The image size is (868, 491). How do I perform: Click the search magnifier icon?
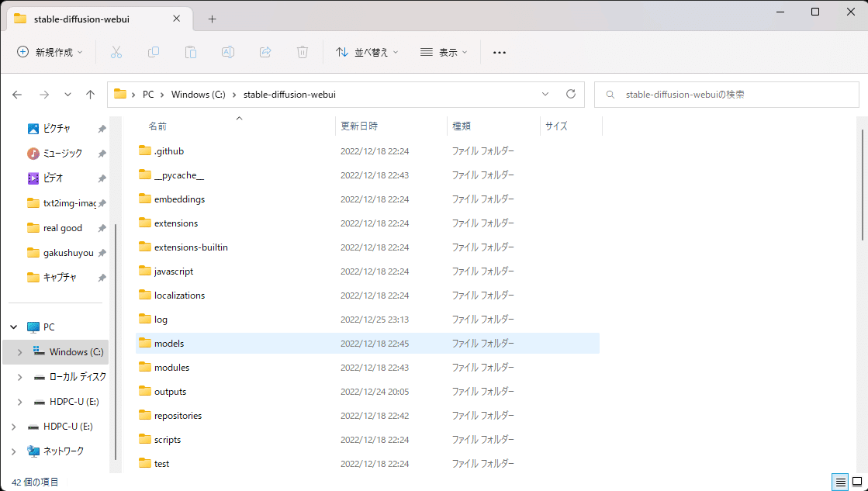click(x=610, y=95)
